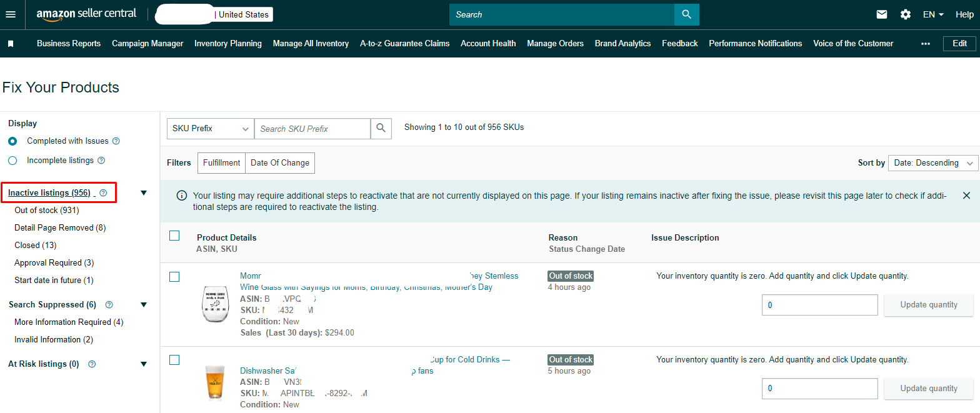Expand the At Risk listings section arrow
Viewport: 980px width, 413px height.
pyautogui.click(x=144, y=364)
